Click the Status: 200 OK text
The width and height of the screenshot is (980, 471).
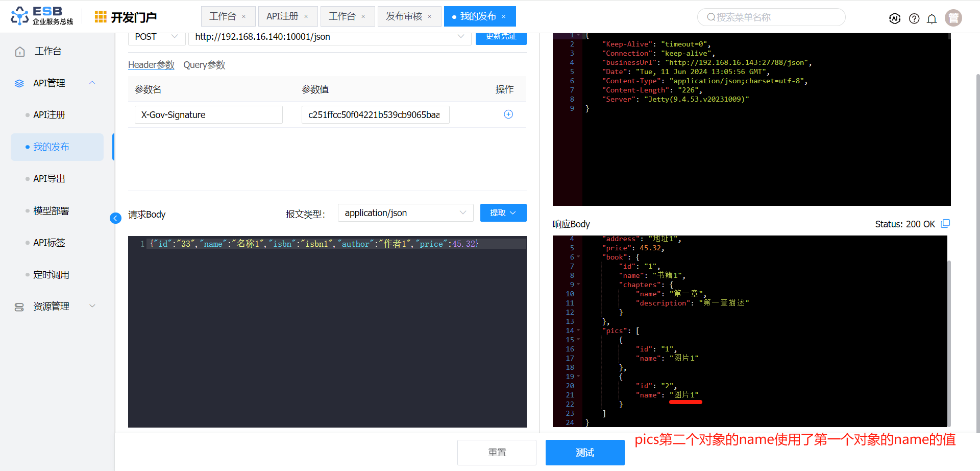coord(905,224)
